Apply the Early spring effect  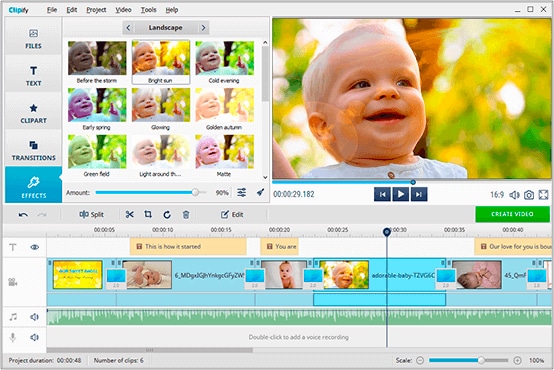click(97, 109)
